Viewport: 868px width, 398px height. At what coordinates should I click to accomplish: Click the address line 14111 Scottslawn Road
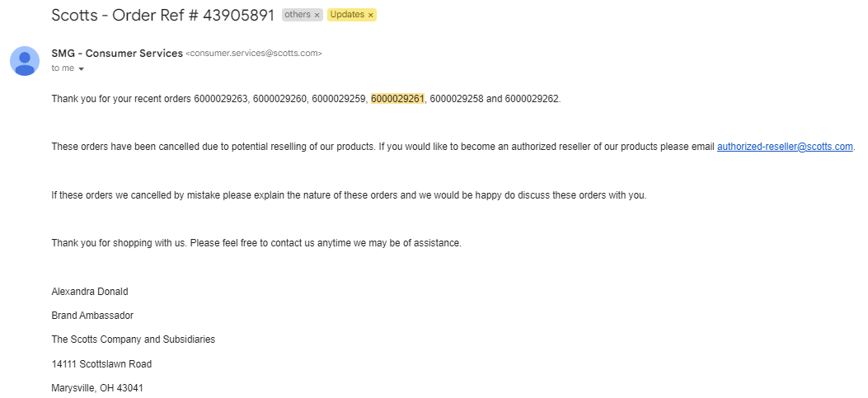click(101, 364)
